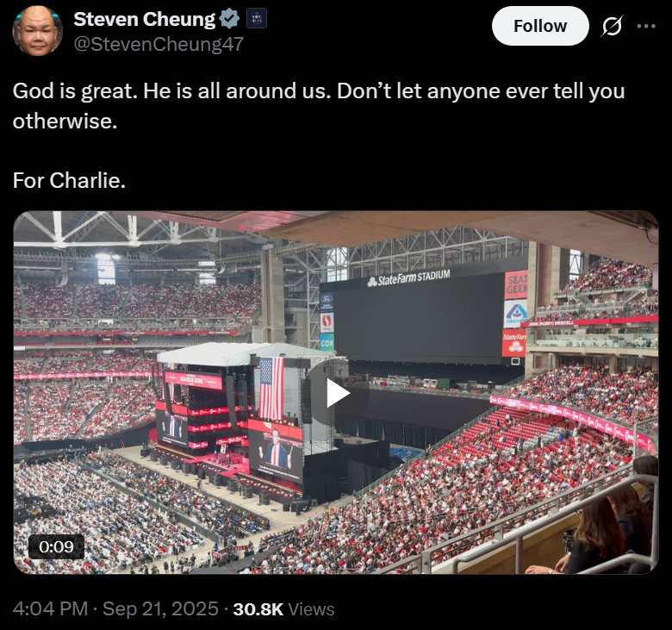This screenshot has width=672, height=630.
Task: Click the 0:09 video duration label
Action: 56,546
